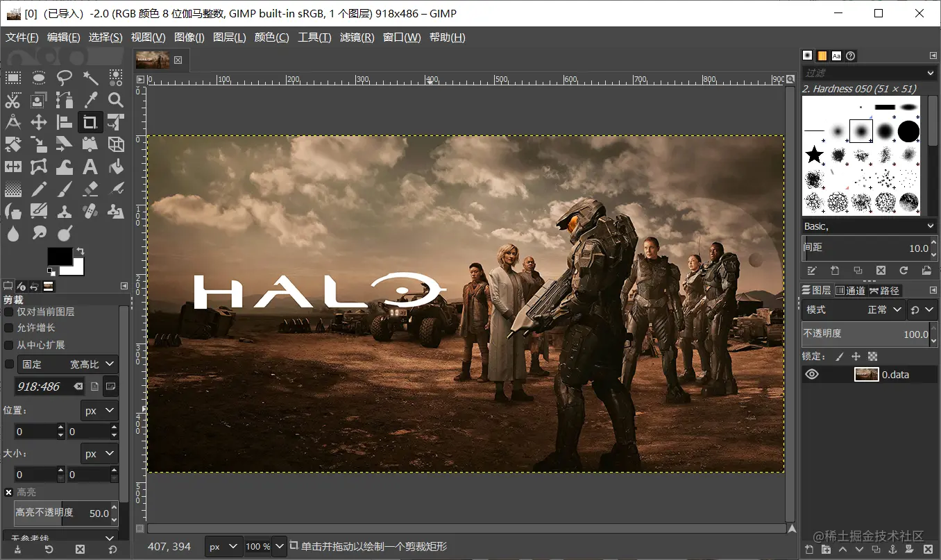
Task: Open the 文件(F) menu
Action: pos(22,37)
